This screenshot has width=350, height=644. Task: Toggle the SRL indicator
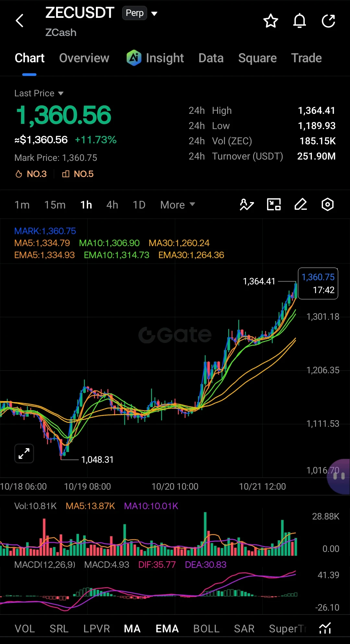[59, 629]
